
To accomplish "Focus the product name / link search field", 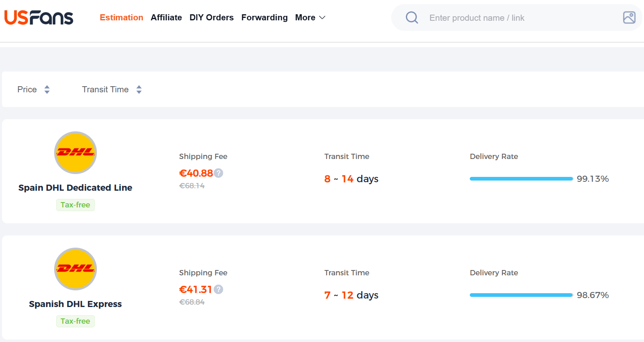I will coord(517,17).
